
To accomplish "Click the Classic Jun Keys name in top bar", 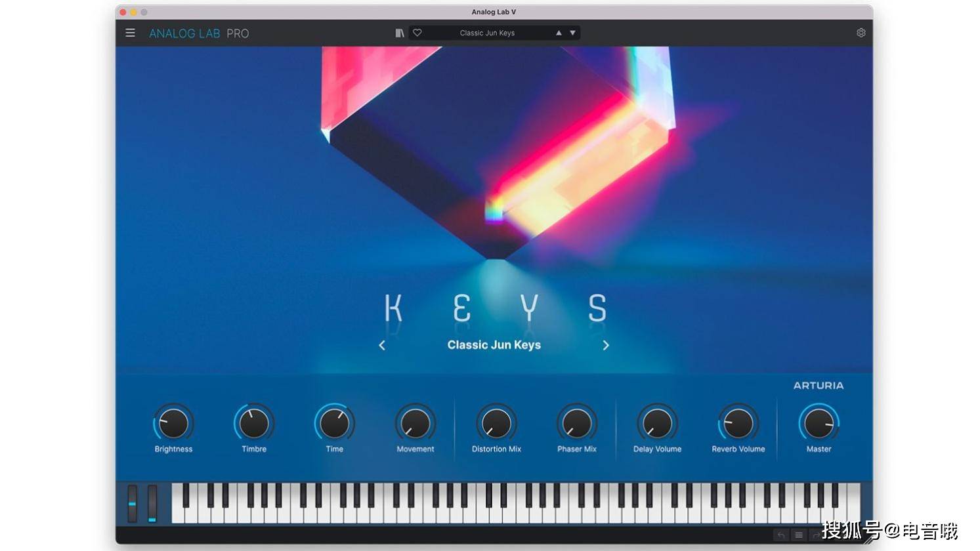I will click(x=487, y=33).
